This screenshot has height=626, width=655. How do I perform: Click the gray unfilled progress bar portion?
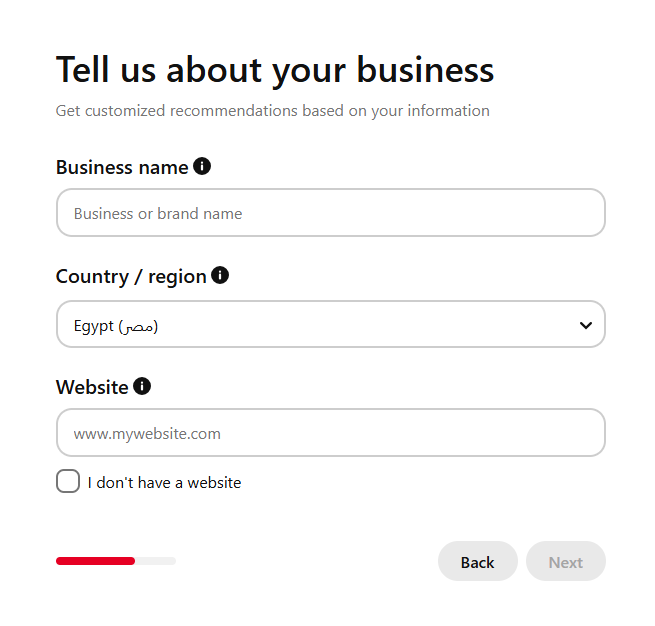pyautogui.click(x=156, y=561)
